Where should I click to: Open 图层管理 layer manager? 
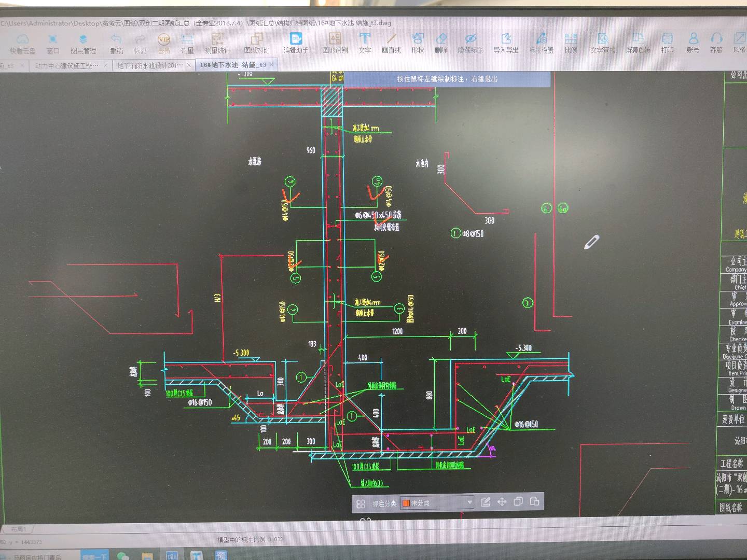coord(83,44)
